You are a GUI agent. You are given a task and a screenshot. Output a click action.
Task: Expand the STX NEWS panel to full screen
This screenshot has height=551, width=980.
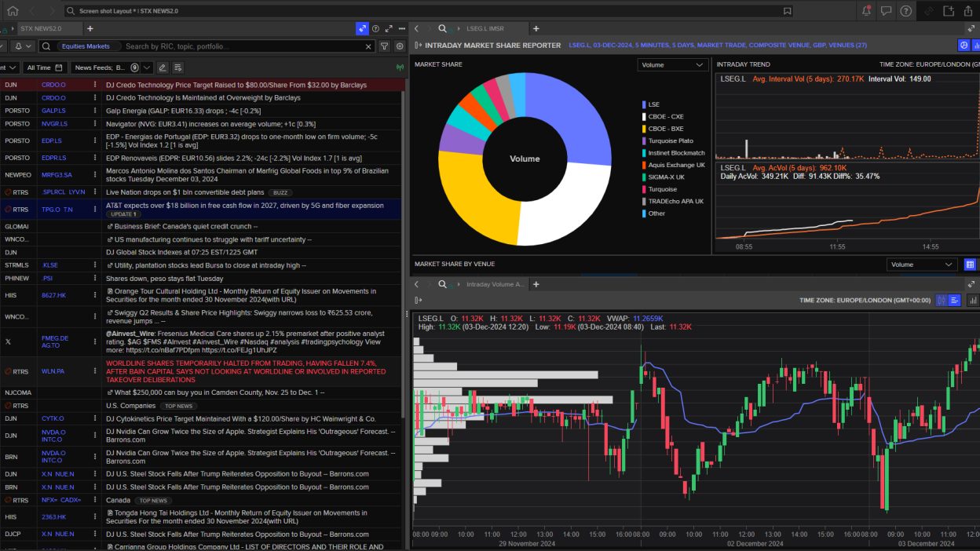coord(389,28)
